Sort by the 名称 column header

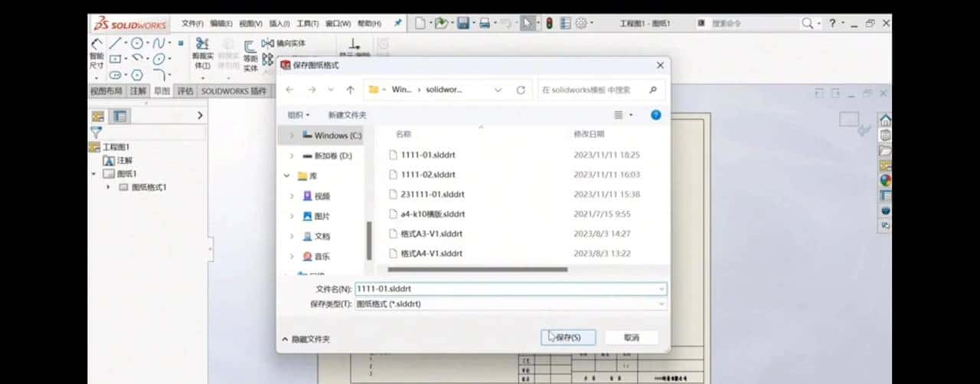click(403, 134)
